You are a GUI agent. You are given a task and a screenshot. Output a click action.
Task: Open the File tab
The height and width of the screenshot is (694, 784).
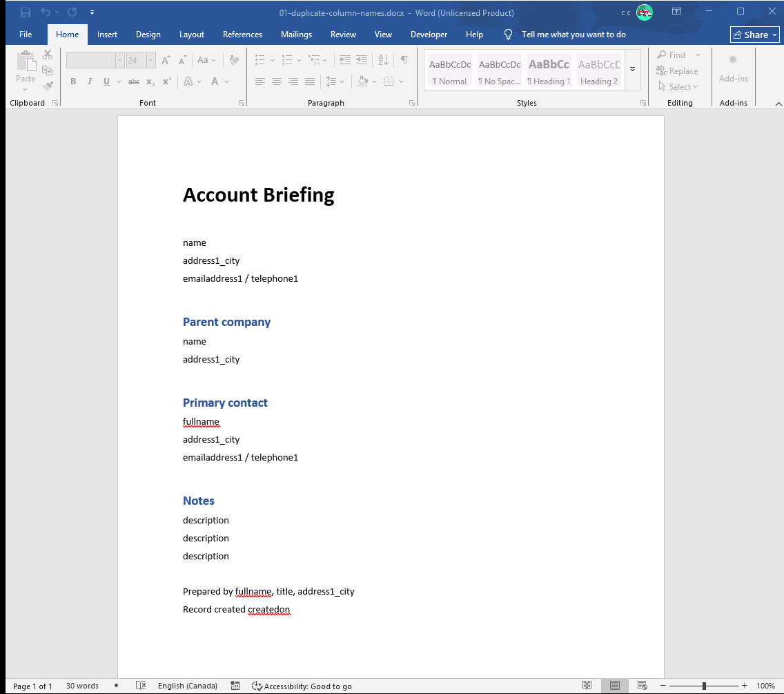tap(26, 35)
